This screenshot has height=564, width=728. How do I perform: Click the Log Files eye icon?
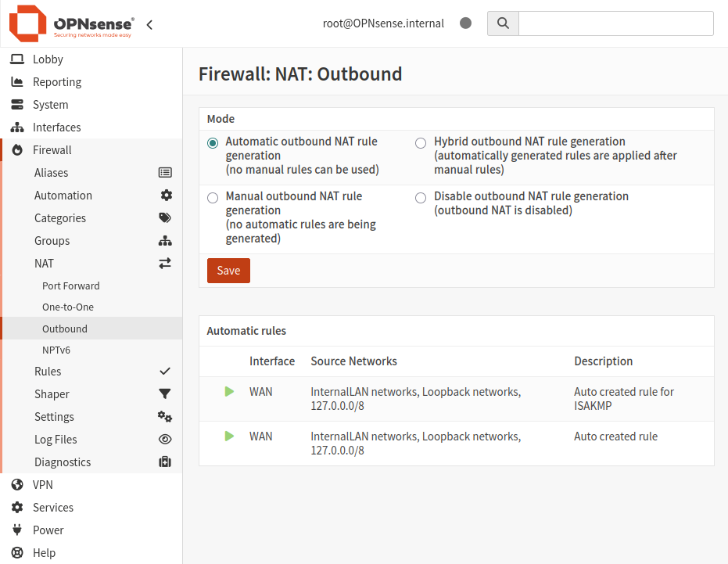coord(165,440)
